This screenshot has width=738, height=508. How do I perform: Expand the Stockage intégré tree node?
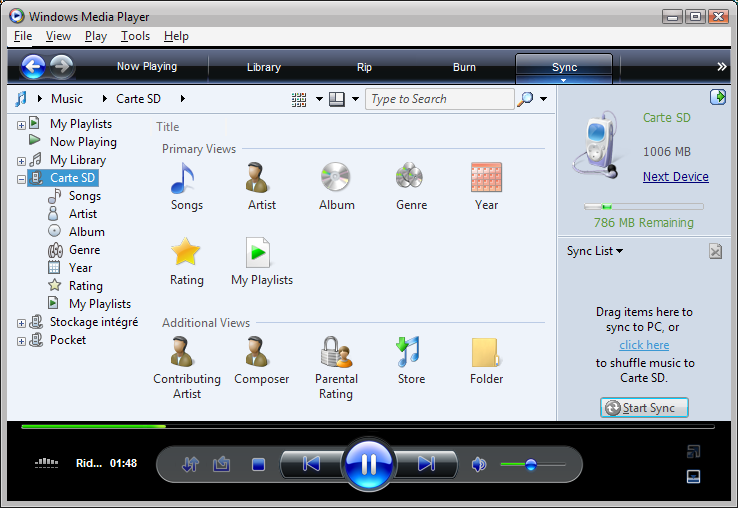pos(21,323)
